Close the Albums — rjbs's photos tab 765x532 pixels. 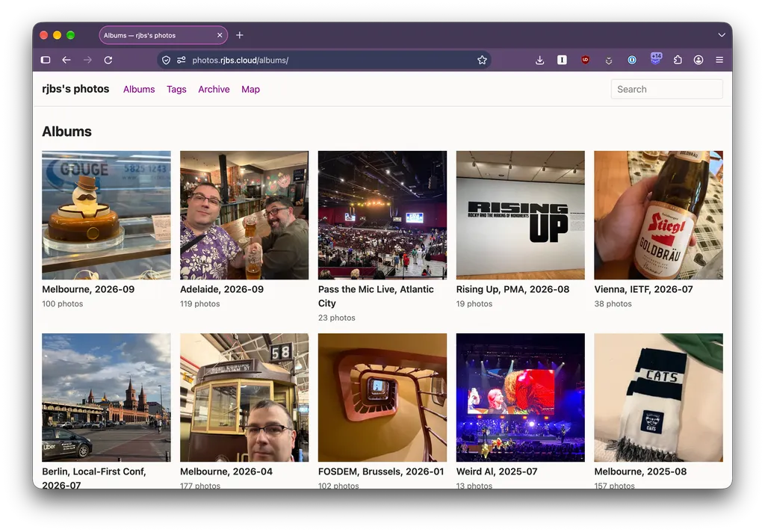point(220,35)
